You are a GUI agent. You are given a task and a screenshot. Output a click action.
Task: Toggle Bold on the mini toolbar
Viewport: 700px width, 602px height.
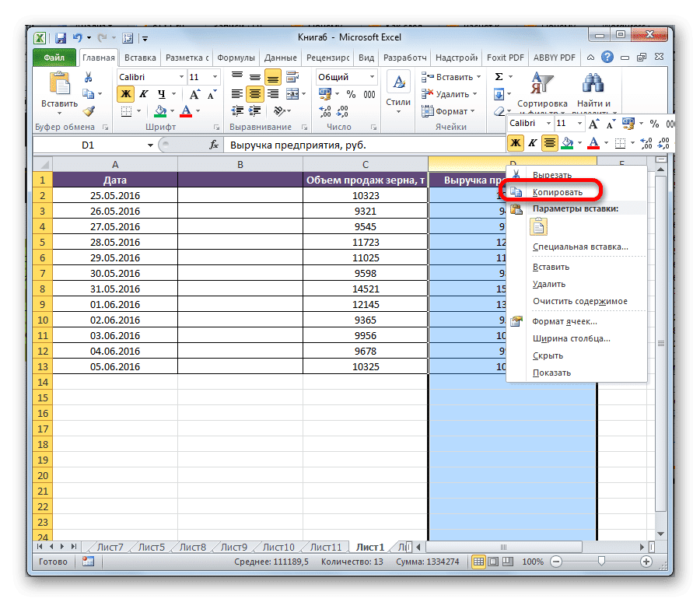(515, 142)
